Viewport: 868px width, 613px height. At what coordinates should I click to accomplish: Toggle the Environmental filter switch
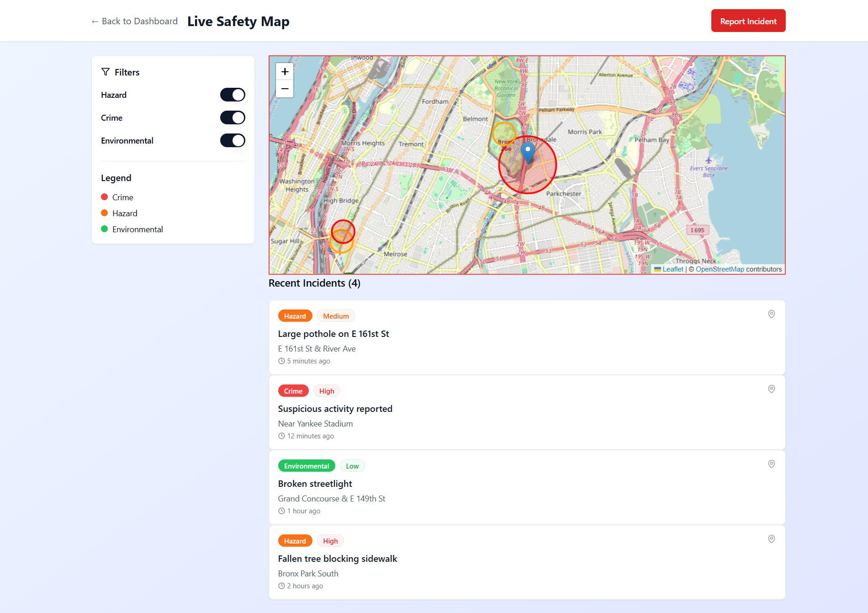(x=233, y=140)
